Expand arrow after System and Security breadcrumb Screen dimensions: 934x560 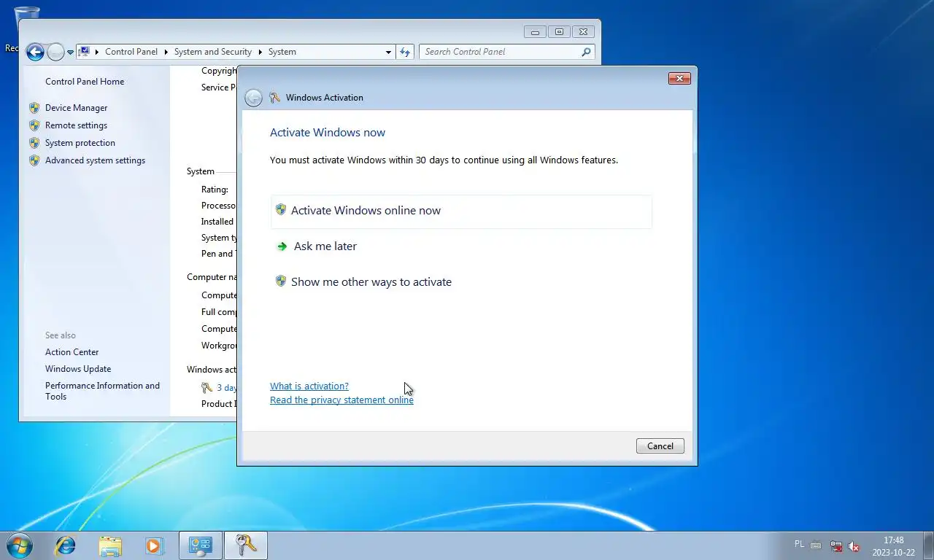[x=260, y=52]
